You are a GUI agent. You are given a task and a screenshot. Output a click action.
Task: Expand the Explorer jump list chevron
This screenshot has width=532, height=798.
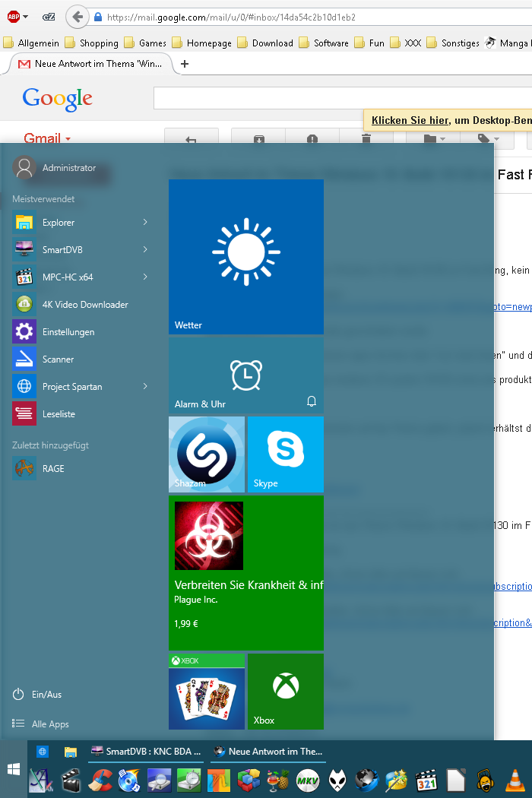(145, 223)
